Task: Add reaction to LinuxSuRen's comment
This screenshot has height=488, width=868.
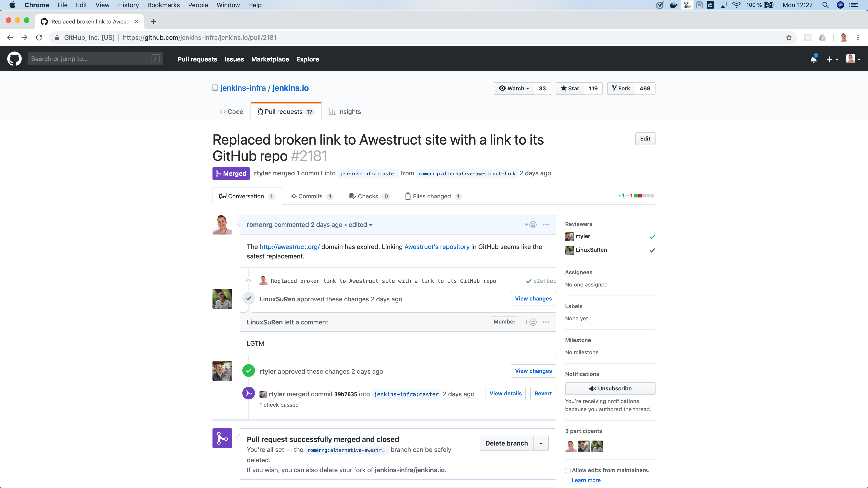Action: (530, 322)
